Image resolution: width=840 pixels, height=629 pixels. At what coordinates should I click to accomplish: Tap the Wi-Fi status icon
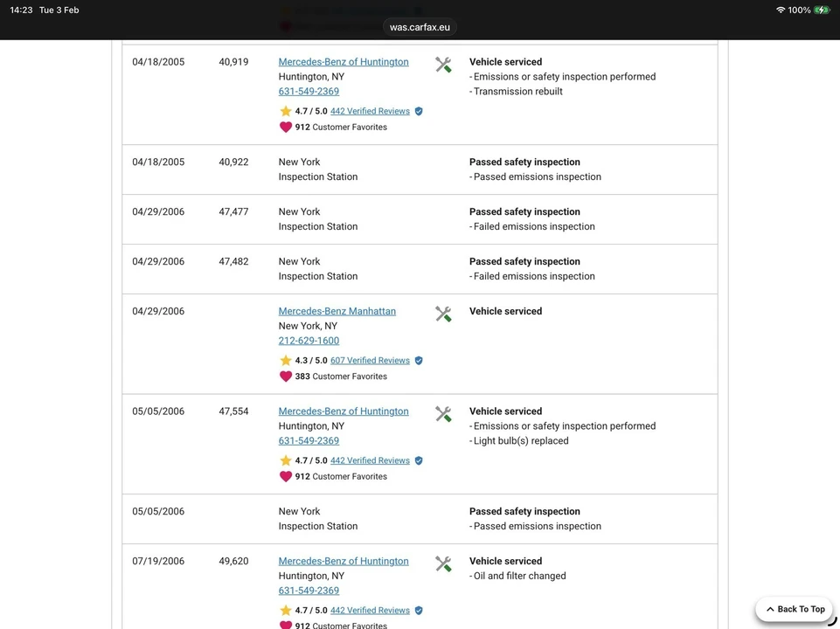point(781,10)
